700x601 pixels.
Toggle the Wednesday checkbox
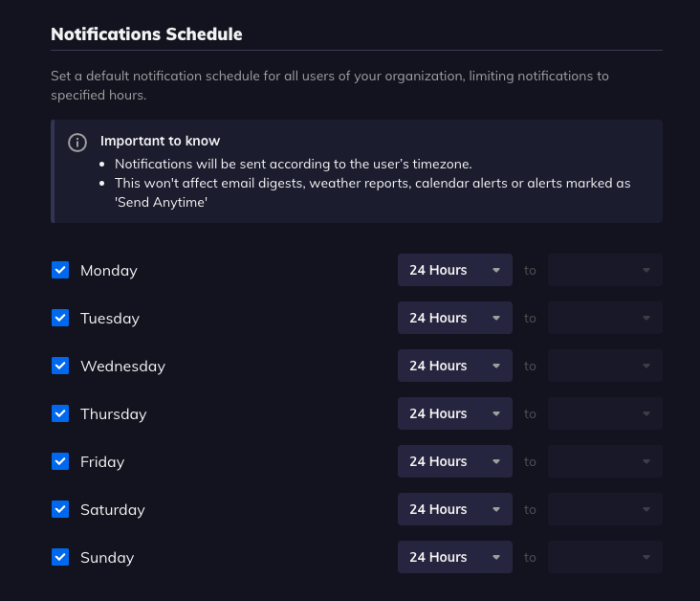click(x=60, y=366)
